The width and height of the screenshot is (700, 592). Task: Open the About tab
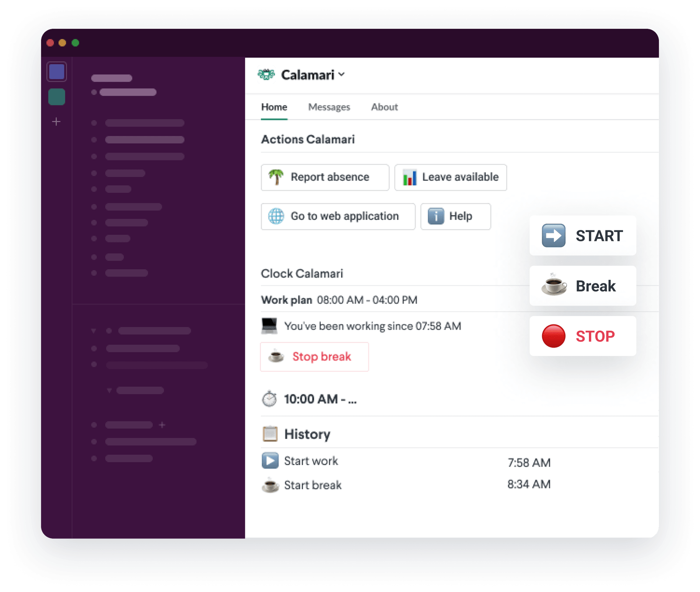(x=384, y=107)
